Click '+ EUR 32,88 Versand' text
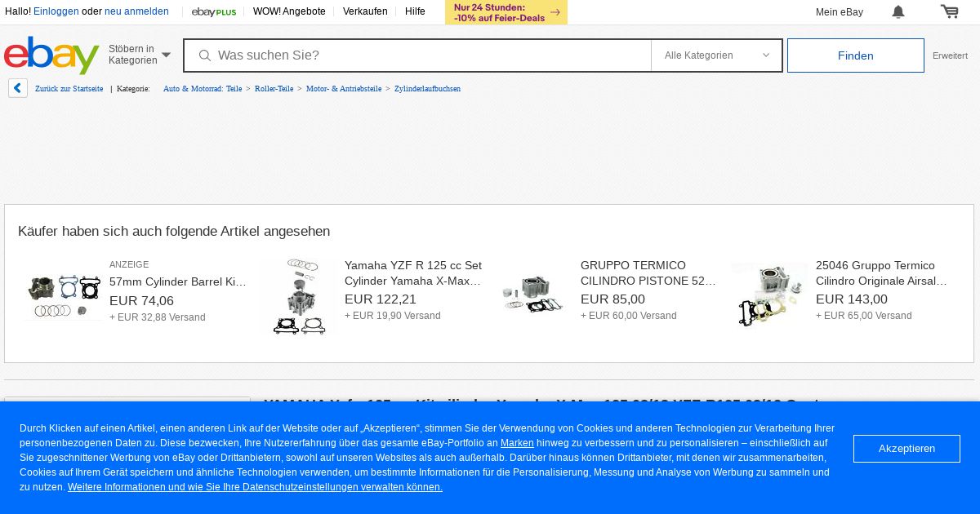 point(158,317)
